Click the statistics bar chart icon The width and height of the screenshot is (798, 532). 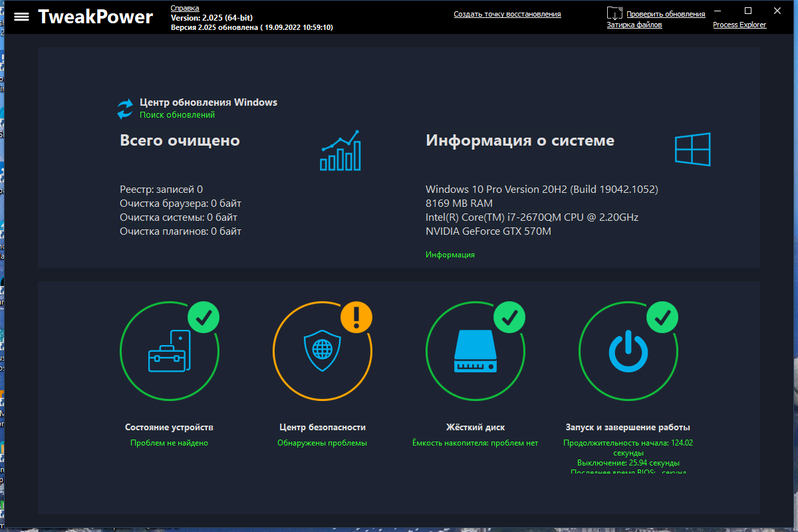[340, 150]
